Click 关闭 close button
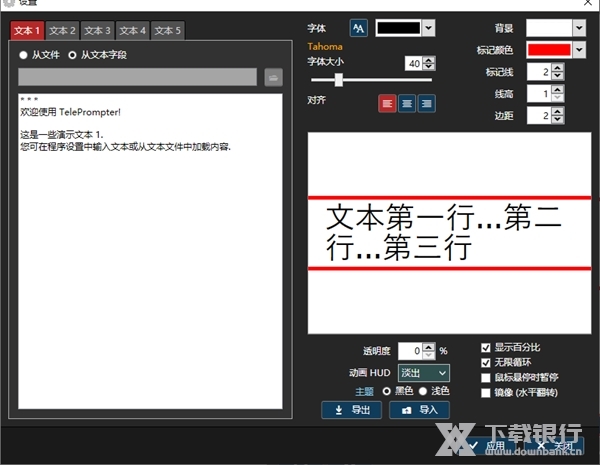The image size is (600, 465). click(555, 446)
